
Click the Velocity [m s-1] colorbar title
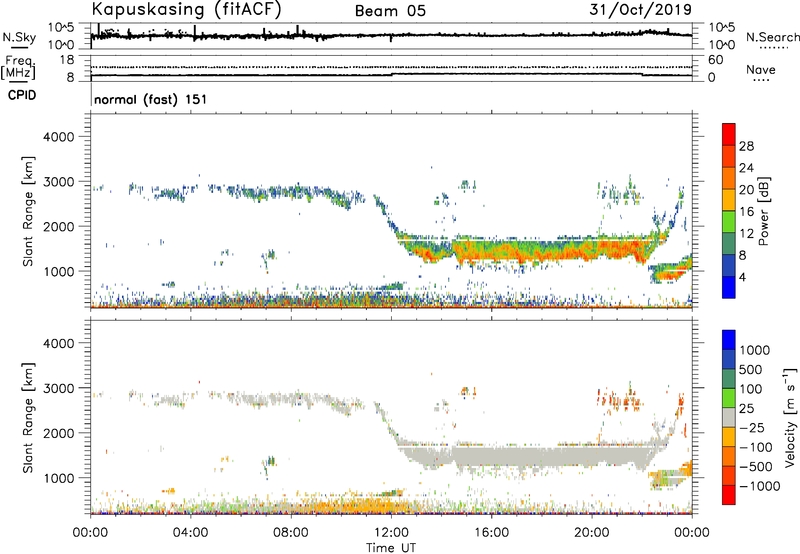[790, 417]
